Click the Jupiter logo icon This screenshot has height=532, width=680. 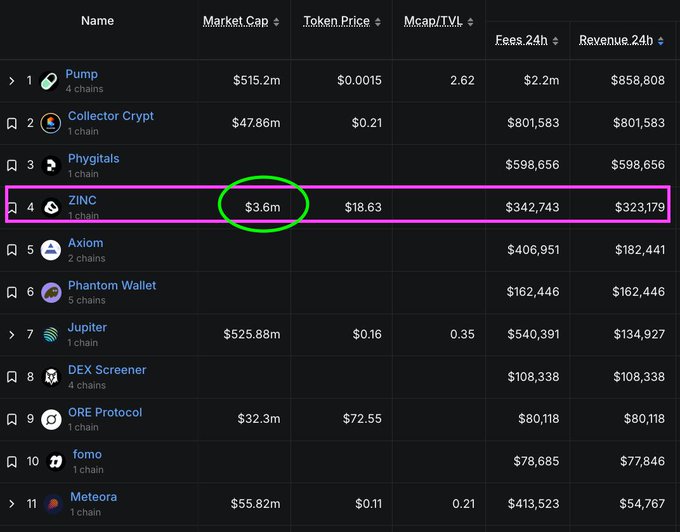pos(51,335)
